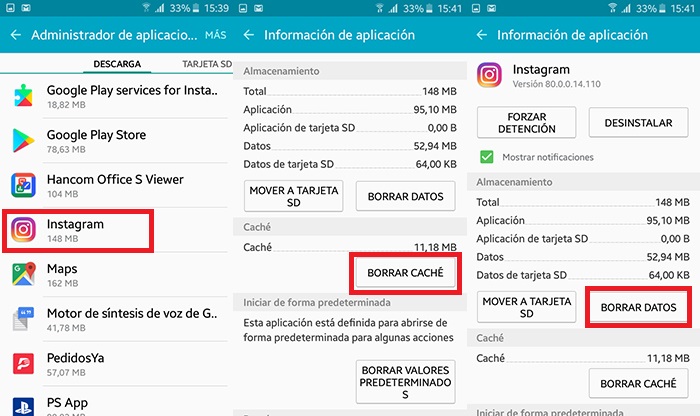Select Versión 80.0.0.14.110 text
The width and height of the screenshot is (700, 416).
pos(556,84)
